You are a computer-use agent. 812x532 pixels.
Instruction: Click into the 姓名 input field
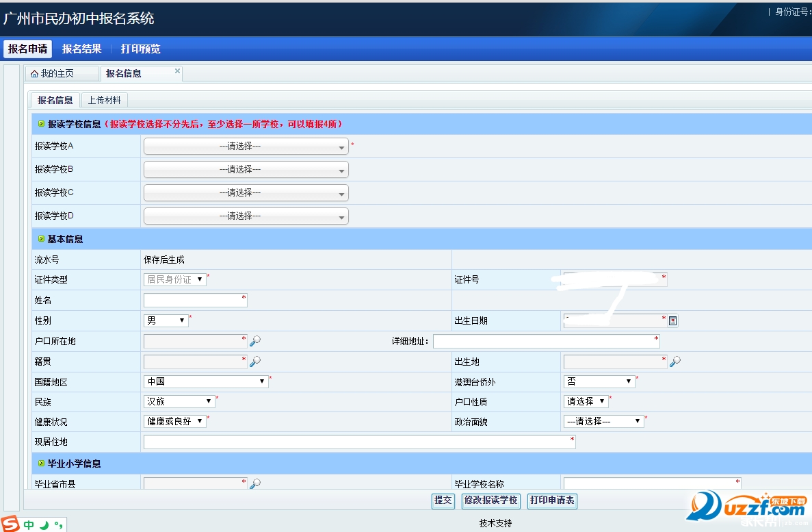pyautogui.click(x=195, y=300)
